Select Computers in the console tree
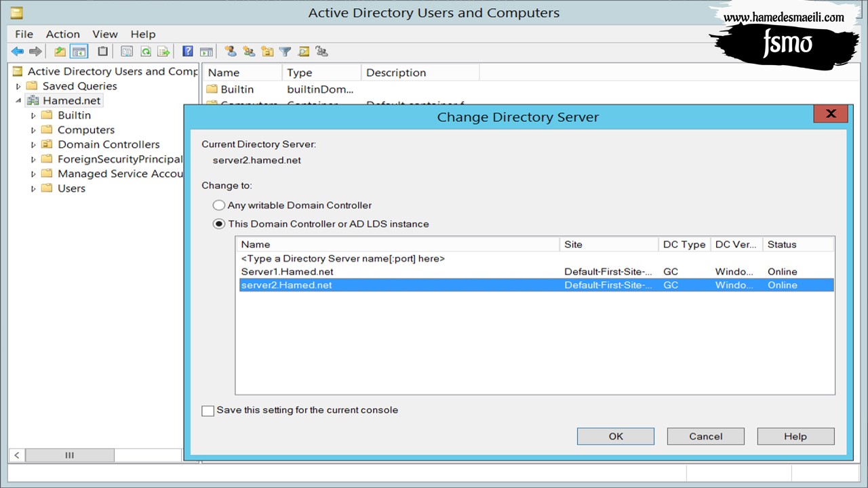The width and height of the screenshot is (868, 488). coord(86,130)
